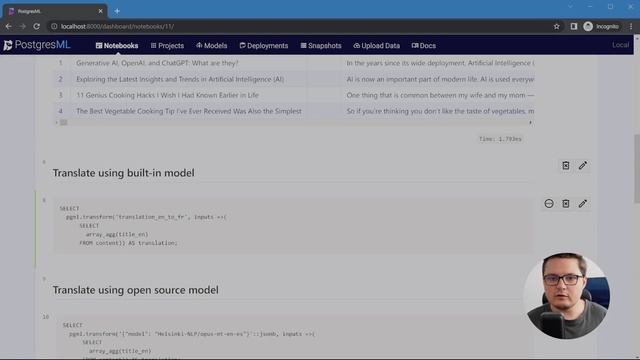
Task: Edit the translation_en_to_fr SQL cell
Action: point(582,203)
